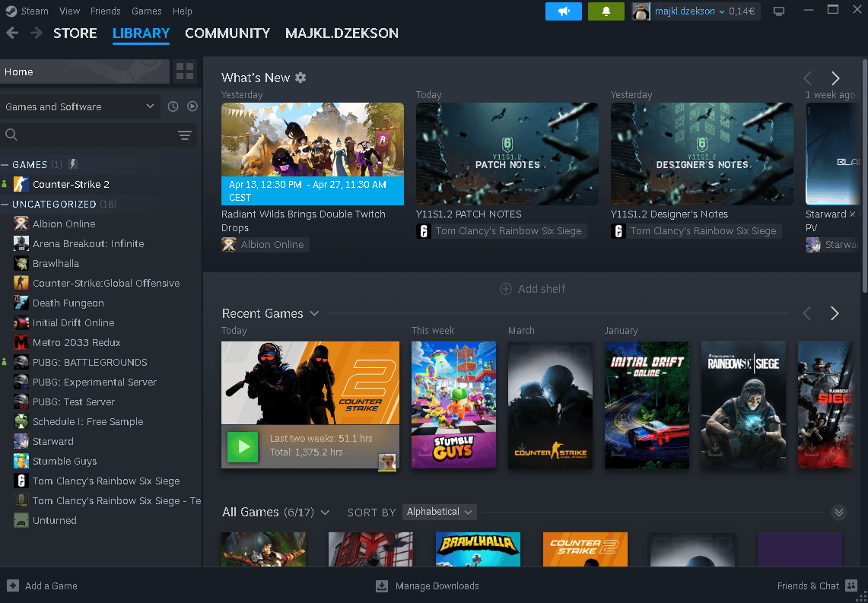The height and width of the screenshot is (603, 868).
Task: Select Death Fungeon in sidebar
Action: 101,303
